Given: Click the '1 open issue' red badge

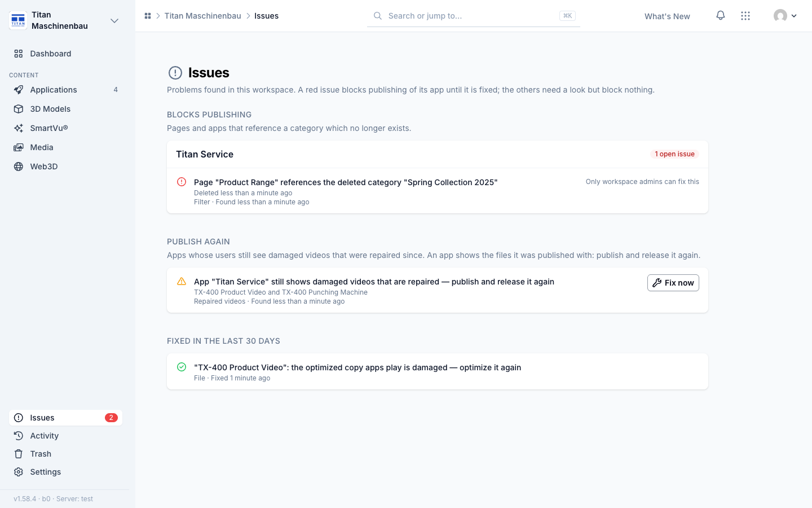Looking at the screenshot, I should pyautogui.click(x=674, y=154).
